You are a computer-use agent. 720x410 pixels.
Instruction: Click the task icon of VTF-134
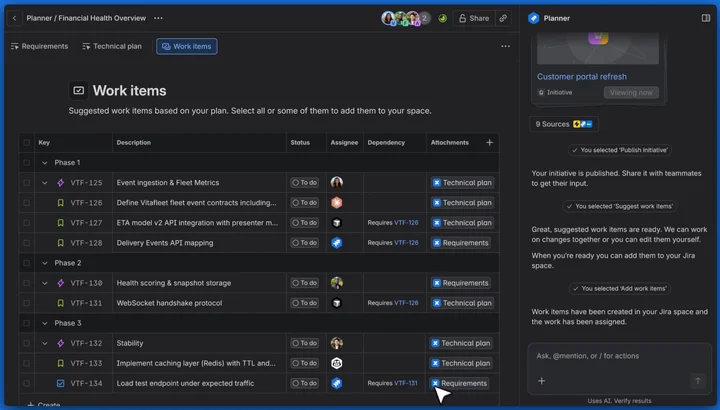click(61, 383)
